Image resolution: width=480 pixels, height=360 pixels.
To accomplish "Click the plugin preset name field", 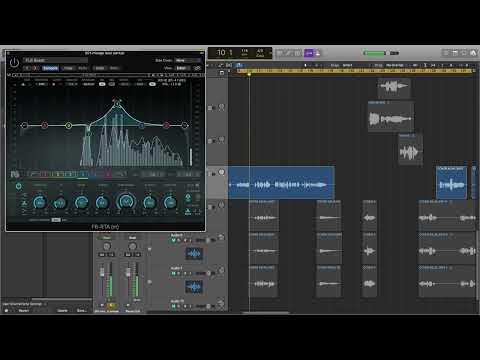I will [x=56, y=60].
